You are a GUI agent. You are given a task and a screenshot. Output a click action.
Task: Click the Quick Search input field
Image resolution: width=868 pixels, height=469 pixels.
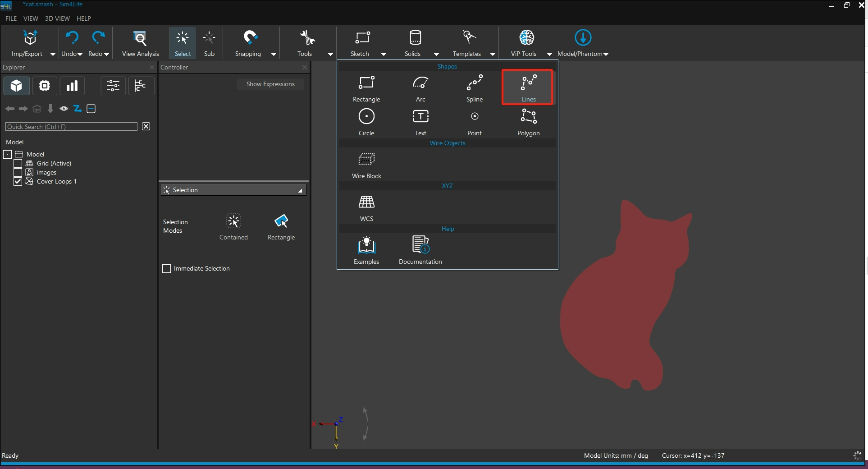(71, 127)
